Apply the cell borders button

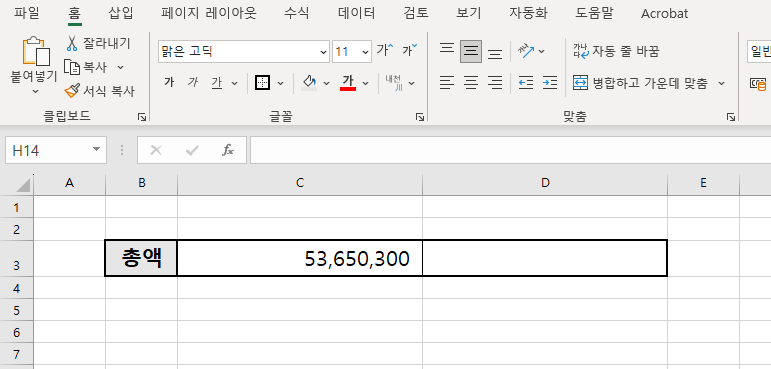click(263, 83)
